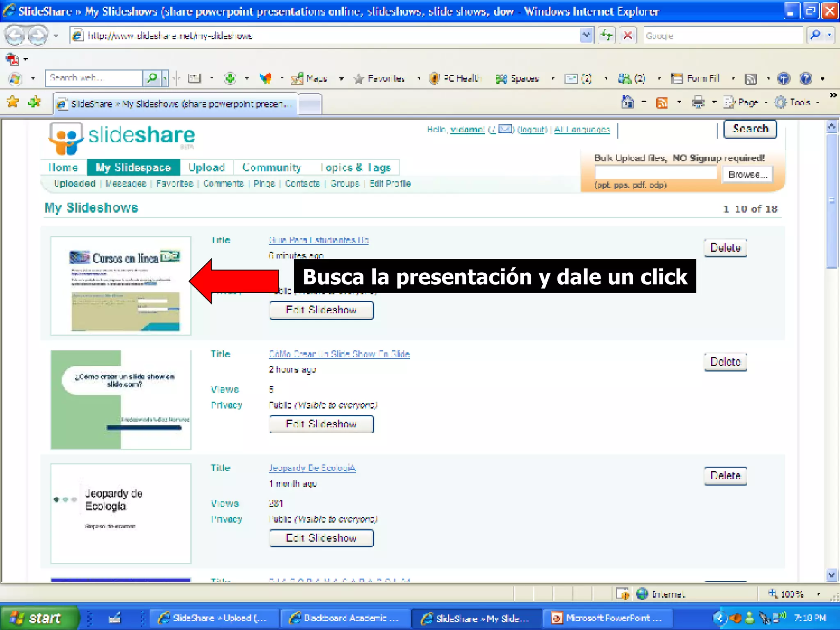Click the Google search magnifier icon
Screen dimensions: 840x630
(815, 35)
